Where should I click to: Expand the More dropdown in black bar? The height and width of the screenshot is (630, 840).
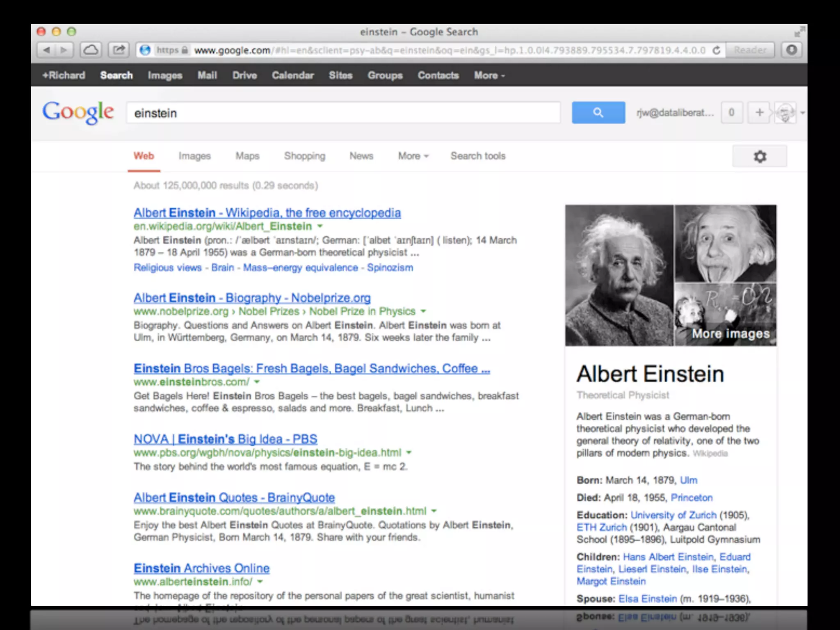489,75
